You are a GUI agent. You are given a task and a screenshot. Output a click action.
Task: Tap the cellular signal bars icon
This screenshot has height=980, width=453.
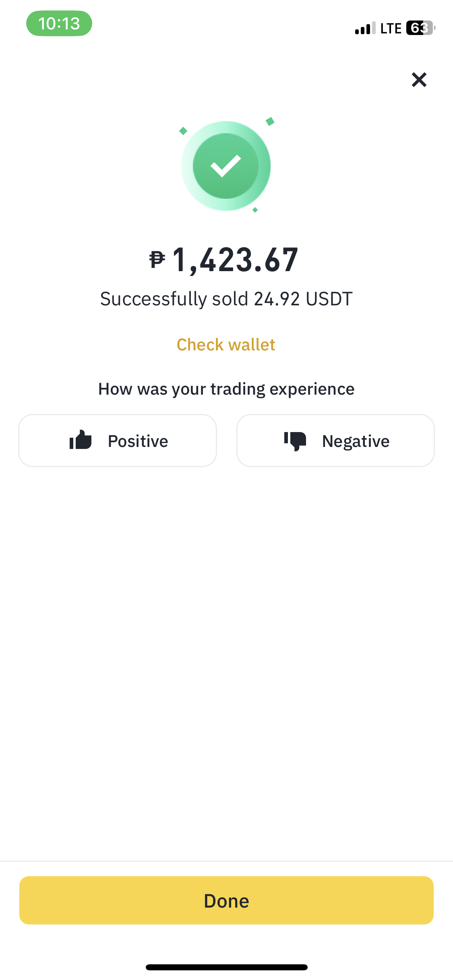pyautogui.click(x=365, y=28)
